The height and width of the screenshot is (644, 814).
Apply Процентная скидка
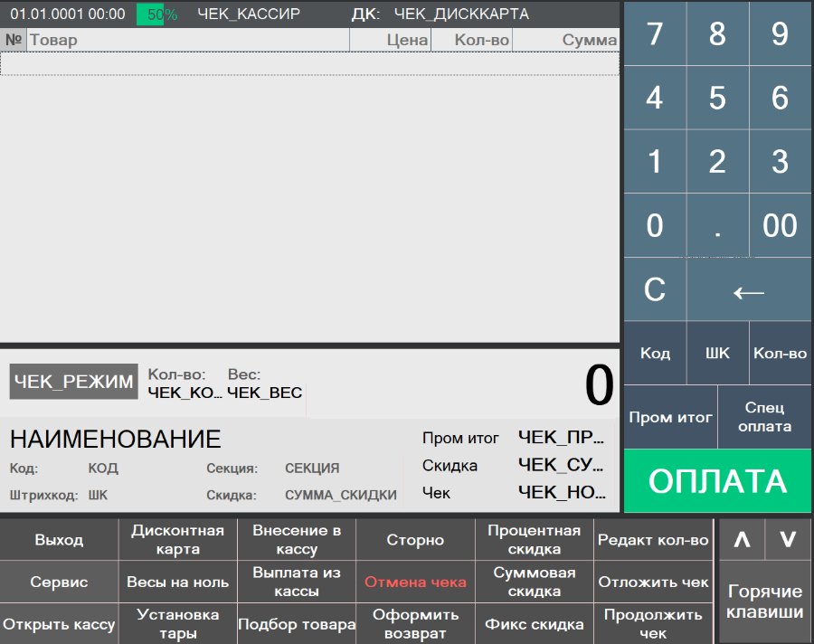pos(535,540)
